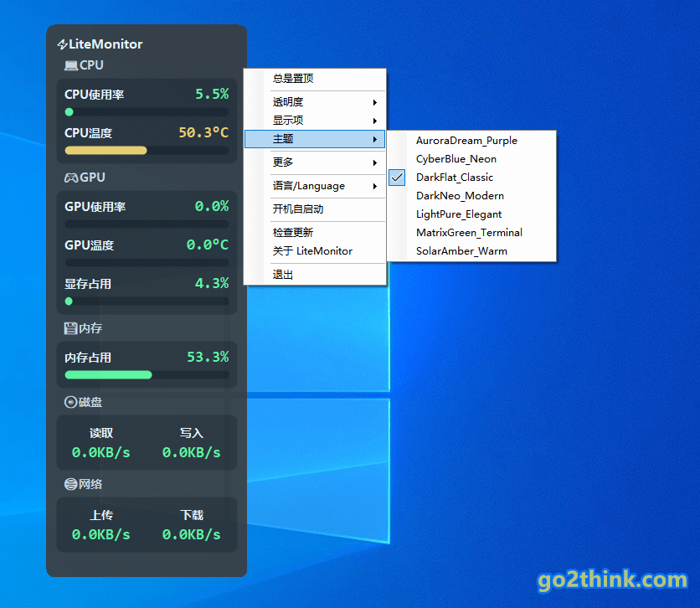Click the GPU温度 value 0.0°C
The image size is (700, 608).
[x=208, y=245]
